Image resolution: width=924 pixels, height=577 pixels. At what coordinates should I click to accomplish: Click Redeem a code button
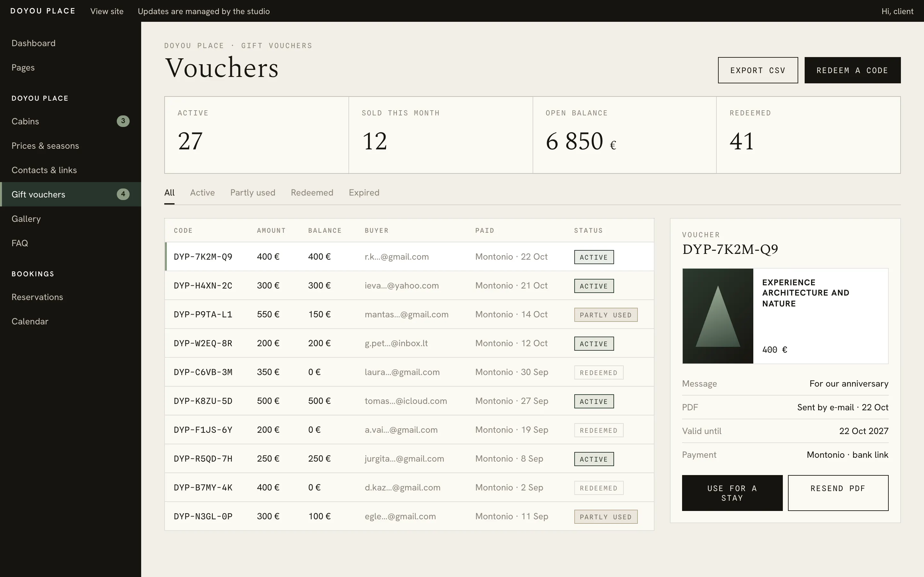click(852, 70)
